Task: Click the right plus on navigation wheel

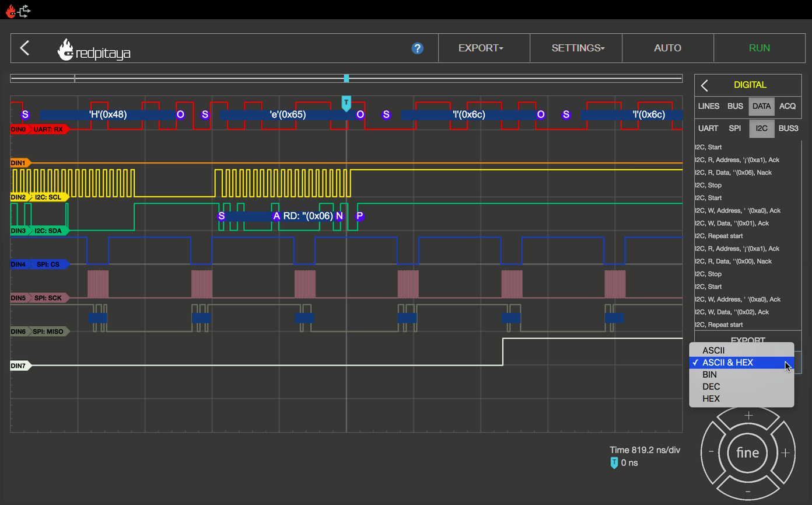Action: (x=785, y=452)
